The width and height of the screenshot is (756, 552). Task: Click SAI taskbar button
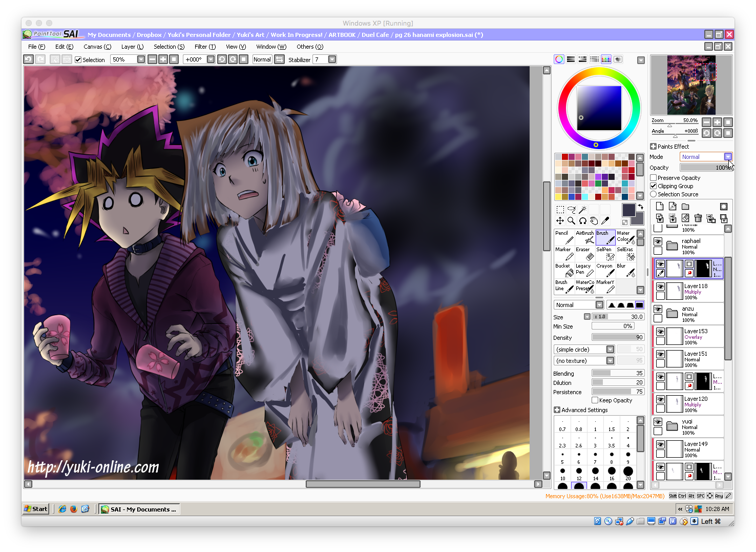(x=139, y=509)
